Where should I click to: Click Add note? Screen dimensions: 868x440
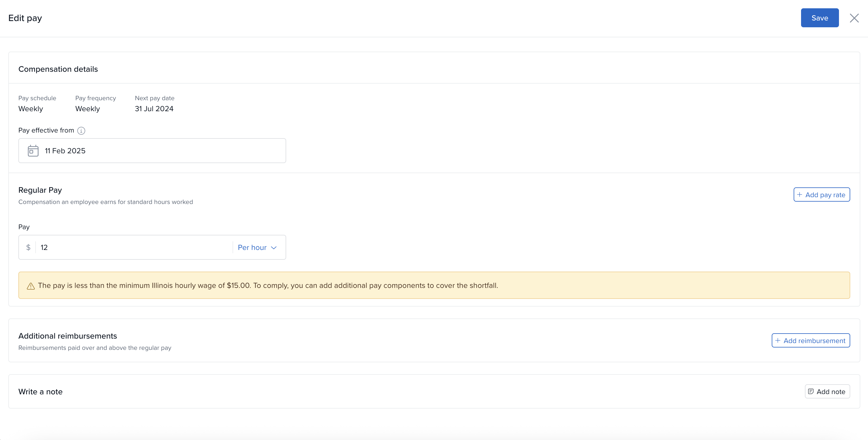[x=827, y=391]
